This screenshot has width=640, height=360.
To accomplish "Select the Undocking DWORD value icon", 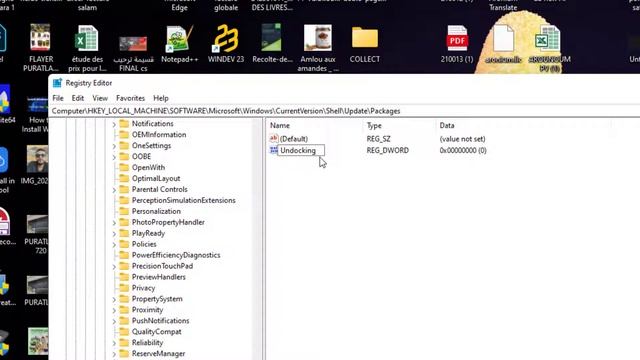I will (x=273, y=150).
